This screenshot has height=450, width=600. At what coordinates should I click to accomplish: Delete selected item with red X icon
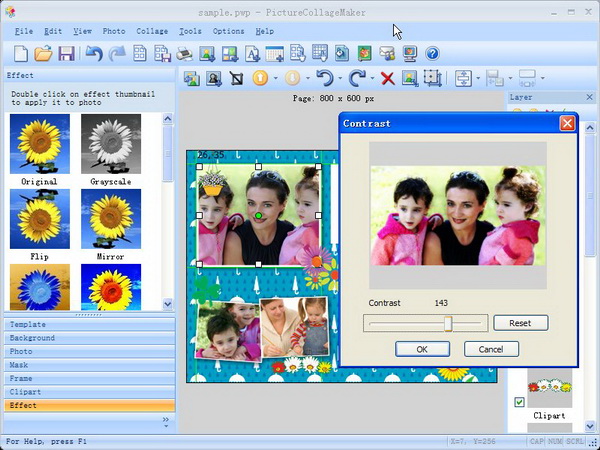point(387,78)
